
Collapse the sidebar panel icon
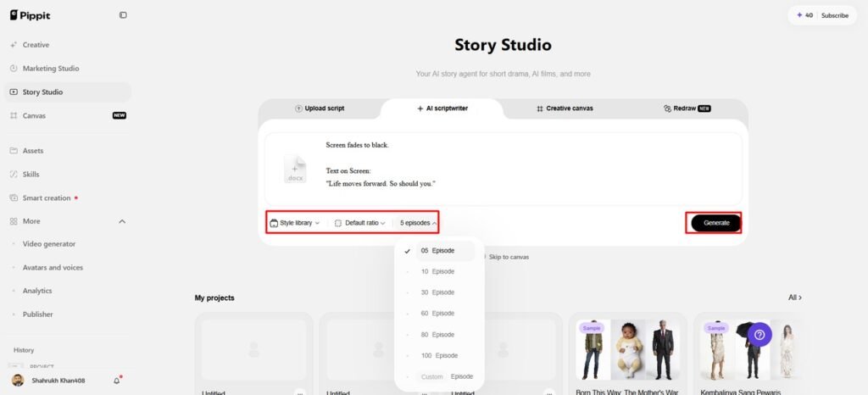(123, 15)
